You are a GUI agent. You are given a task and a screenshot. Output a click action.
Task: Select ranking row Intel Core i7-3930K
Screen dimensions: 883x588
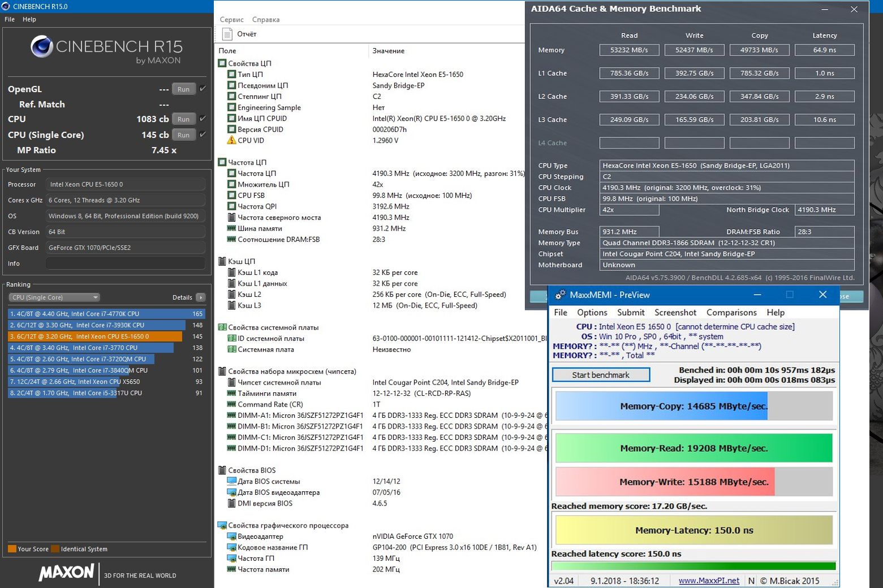106,325
